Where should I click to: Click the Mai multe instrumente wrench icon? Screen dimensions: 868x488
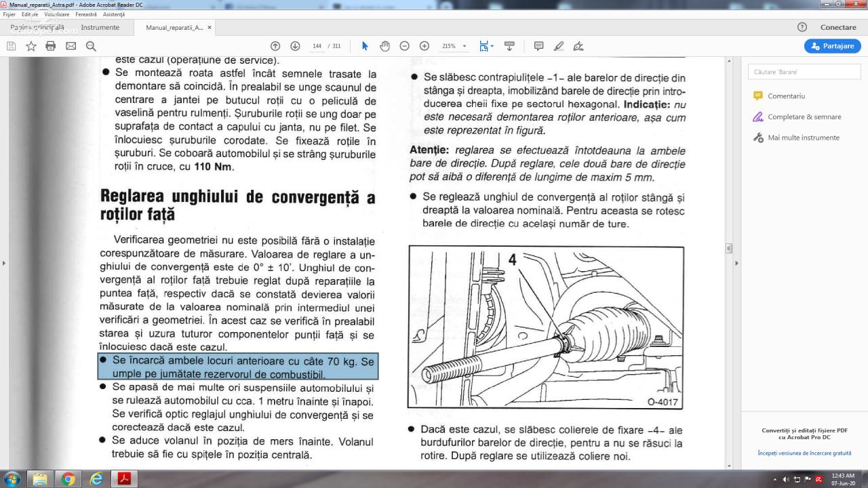click(x=758, y=138)
